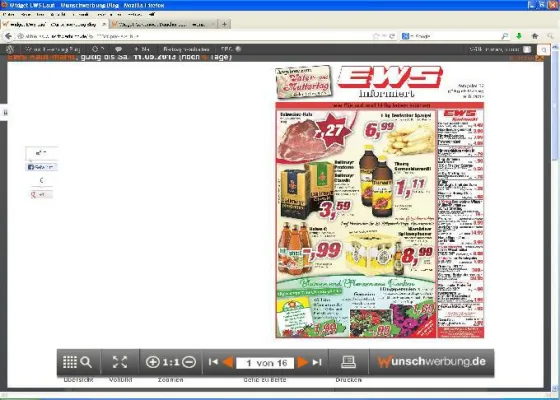Go to the browser home page icon
This screenshot has height=400, width=560.
pyautogui.click(x=535, y=36)
